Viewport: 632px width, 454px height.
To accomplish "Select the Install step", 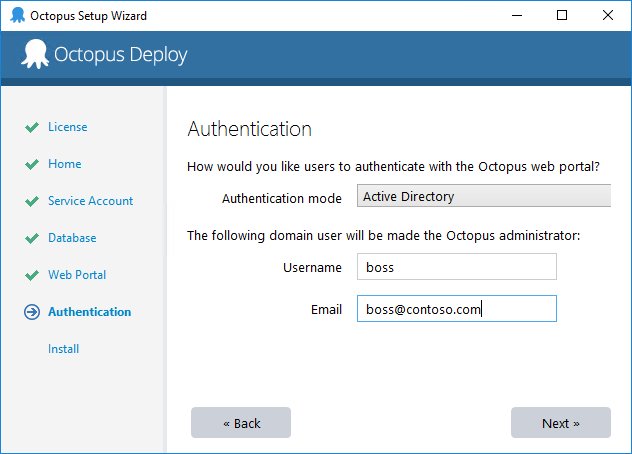I will [x=63, y=349].
